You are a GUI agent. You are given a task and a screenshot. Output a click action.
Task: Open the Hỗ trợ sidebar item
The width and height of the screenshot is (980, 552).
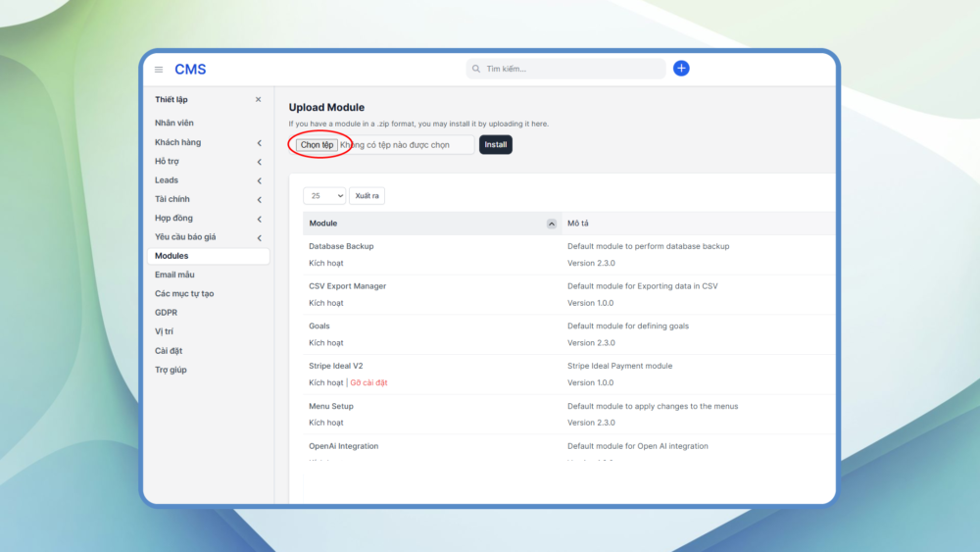coord(167,162)
